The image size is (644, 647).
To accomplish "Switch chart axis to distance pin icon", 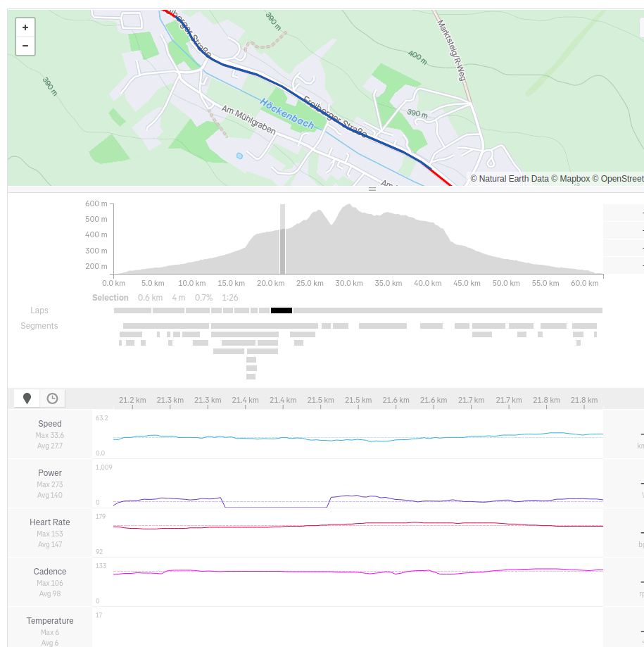I will tap(27, 398).
